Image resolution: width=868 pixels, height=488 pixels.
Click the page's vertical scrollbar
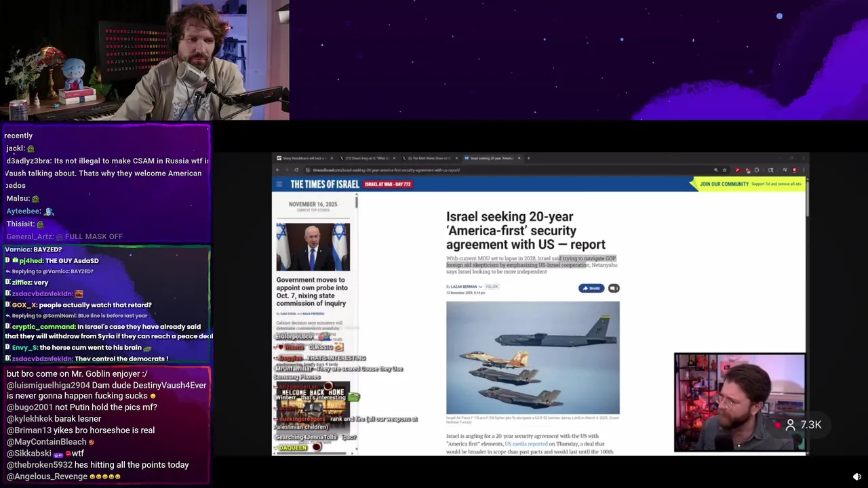tap(806, 198)
